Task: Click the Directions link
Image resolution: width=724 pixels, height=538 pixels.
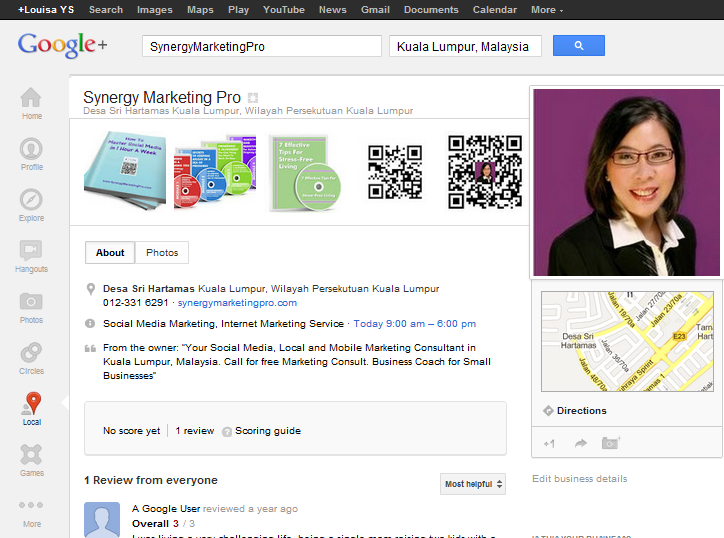Action: coord(581,411)
